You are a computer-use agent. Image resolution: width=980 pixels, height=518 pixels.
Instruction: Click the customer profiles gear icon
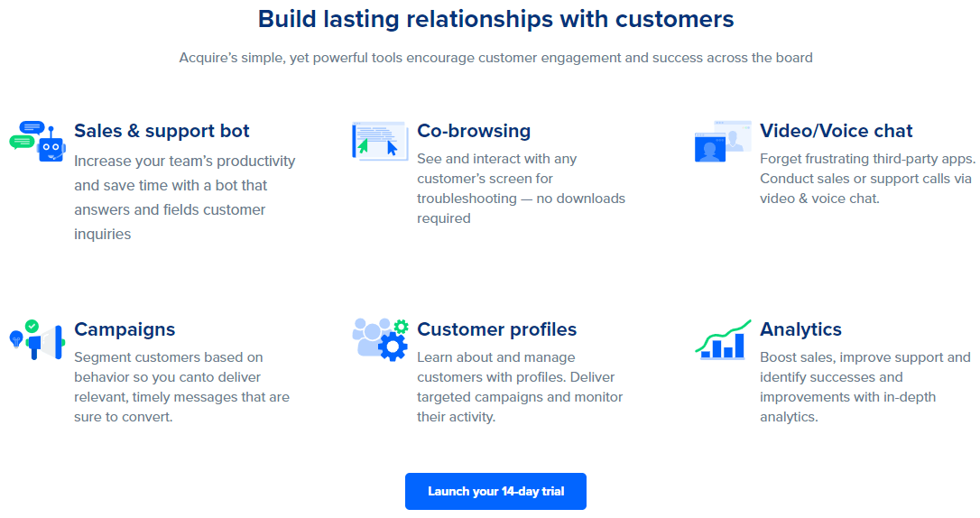pyautogui.click(x=380, y=339)
